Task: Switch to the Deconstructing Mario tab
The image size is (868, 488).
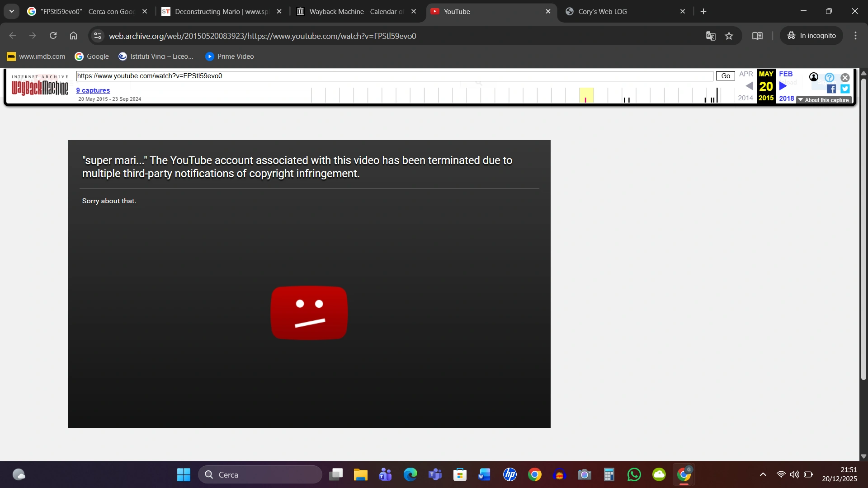Action: 222,11
